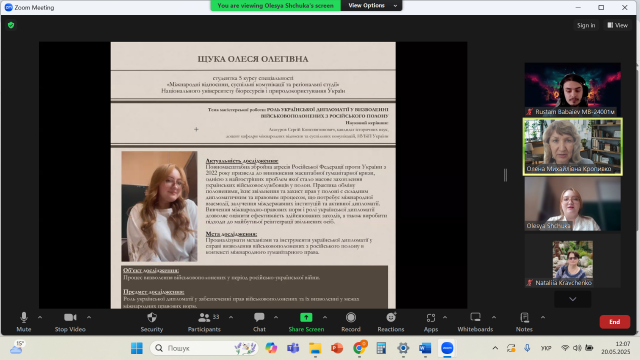The height and width of the screenshot is (360, 640).
Task: Open the Notes tool
Action: point(524,322)
